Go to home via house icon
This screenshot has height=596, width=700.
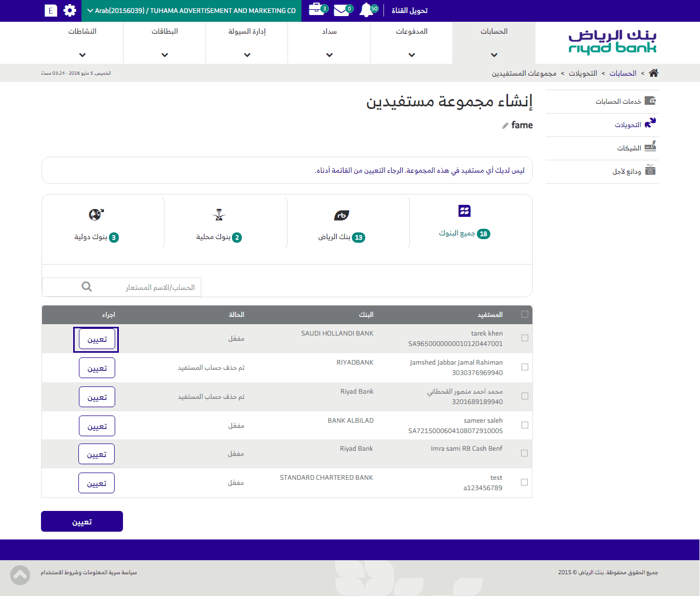[x=653, y=73]
